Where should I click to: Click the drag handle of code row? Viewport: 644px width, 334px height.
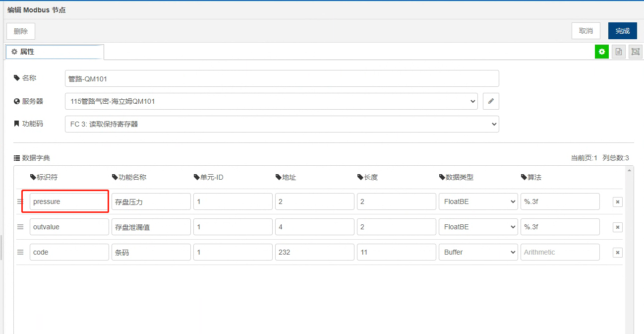[20, 252]
